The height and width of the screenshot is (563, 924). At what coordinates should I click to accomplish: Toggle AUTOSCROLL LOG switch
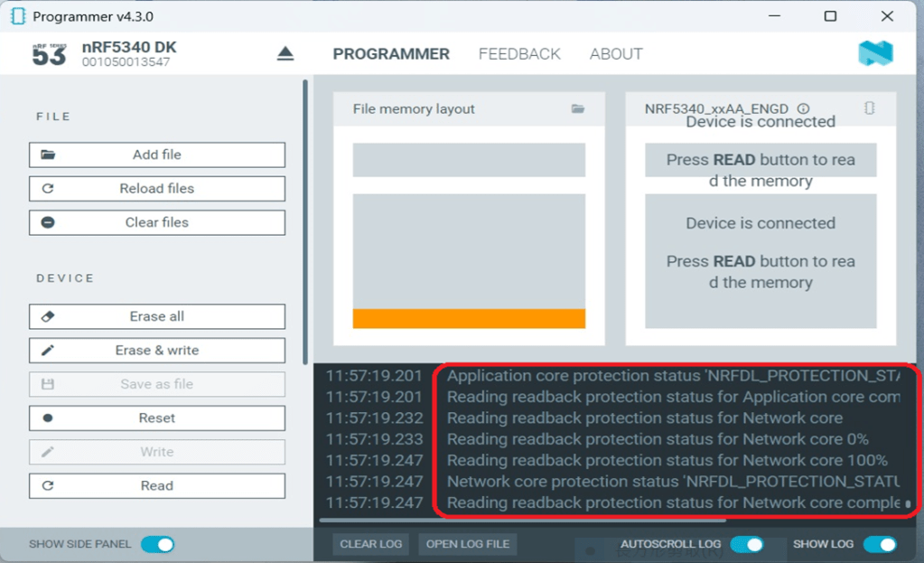pyautogui.click(x=747, y=544)
